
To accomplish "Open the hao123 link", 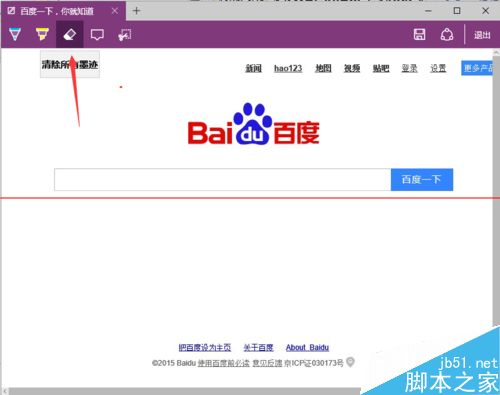I will click(x=288, y=68).
